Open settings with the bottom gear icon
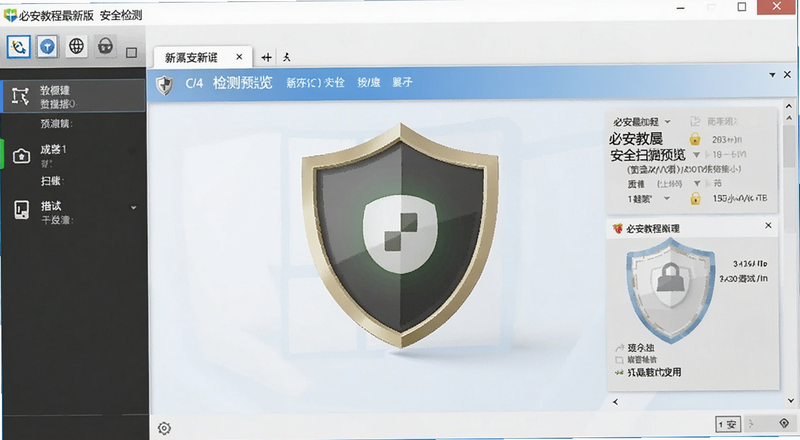This screenshot has width=800, height=440. (164, 428)
